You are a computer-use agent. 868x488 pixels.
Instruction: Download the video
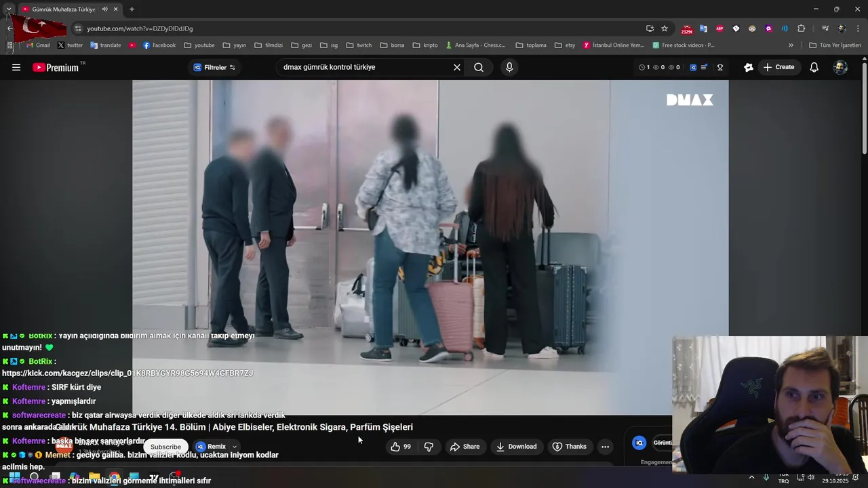coord(517,447)
